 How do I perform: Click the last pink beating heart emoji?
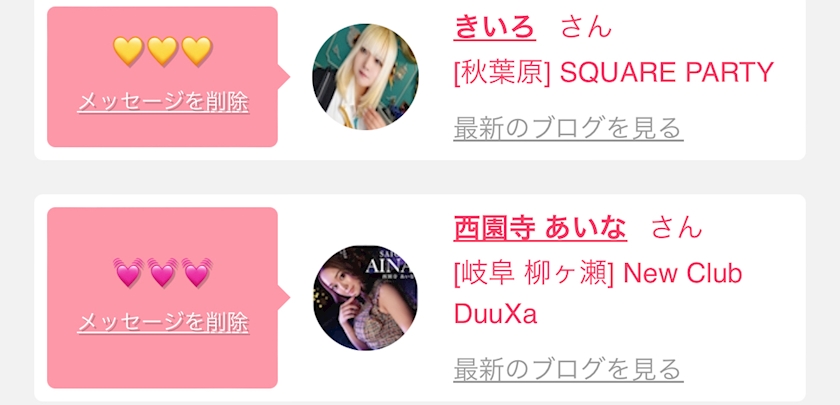(x=197, y=272)
